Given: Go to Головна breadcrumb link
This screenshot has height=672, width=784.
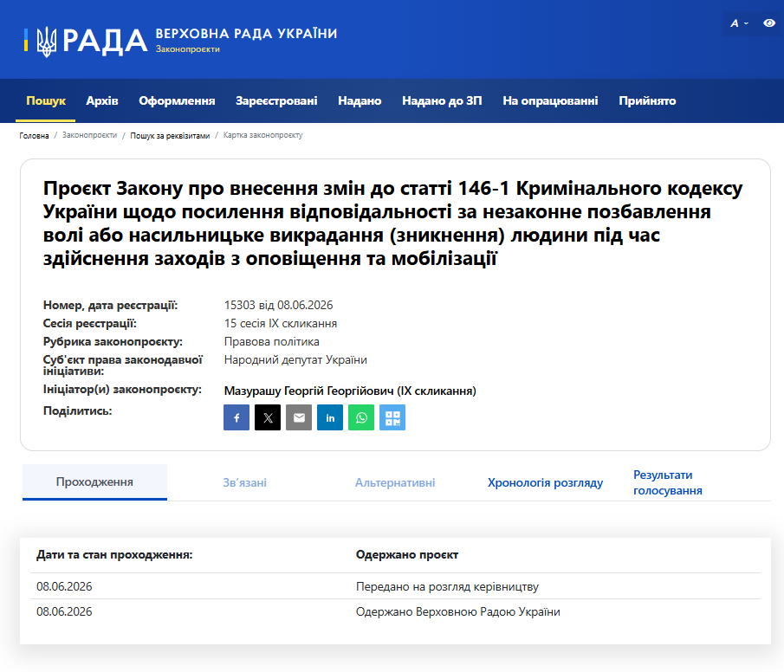Looking at the screenshot, I should pos(34,135).
